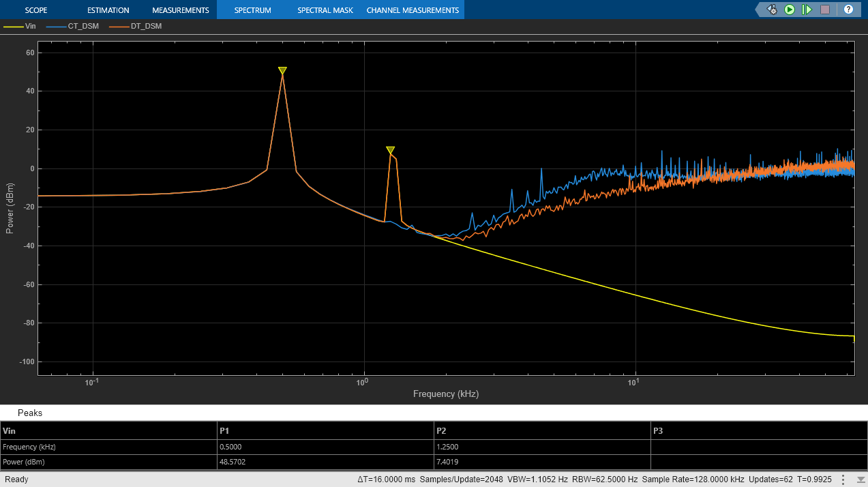Open the status bar three-dot options menu
Image resolution: width=868 pixels, height=487 pixels.
tap(843, 479)
